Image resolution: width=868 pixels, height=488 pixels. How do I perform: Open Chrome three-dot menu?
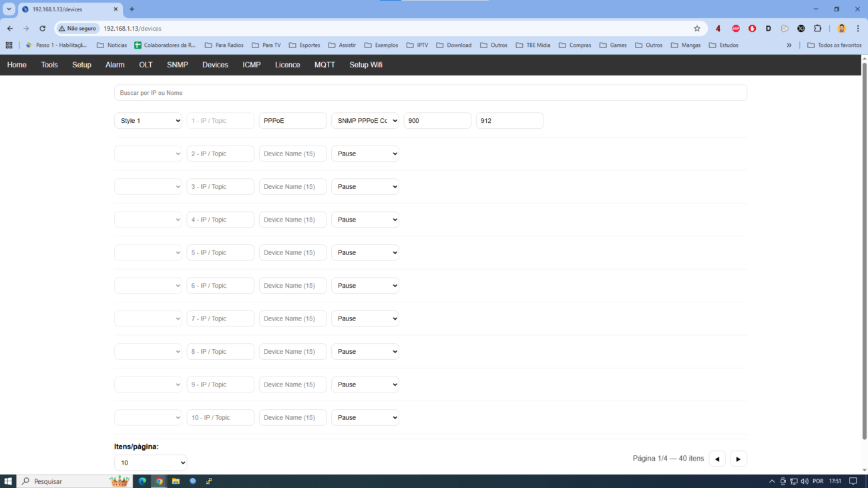pos(858,29)
